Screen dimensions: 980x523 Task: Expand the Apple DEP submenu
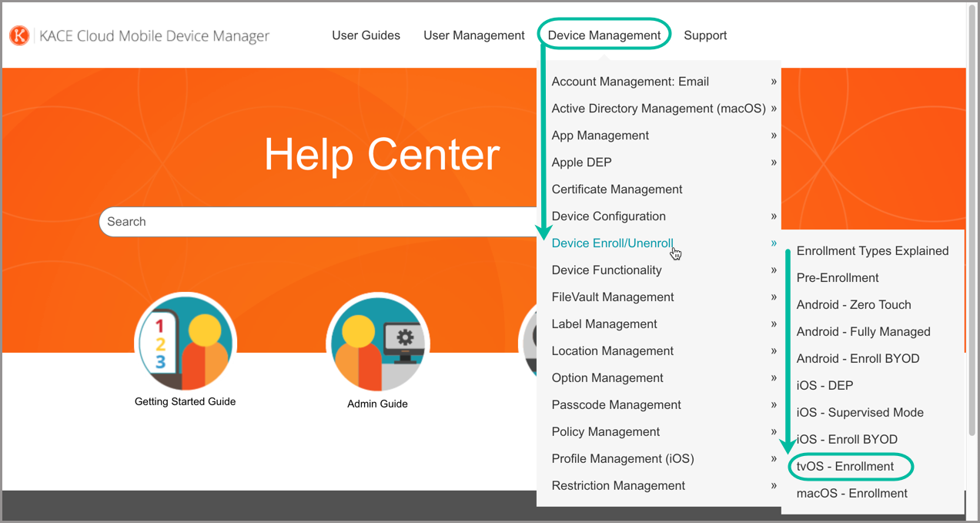tap(582, 163)
